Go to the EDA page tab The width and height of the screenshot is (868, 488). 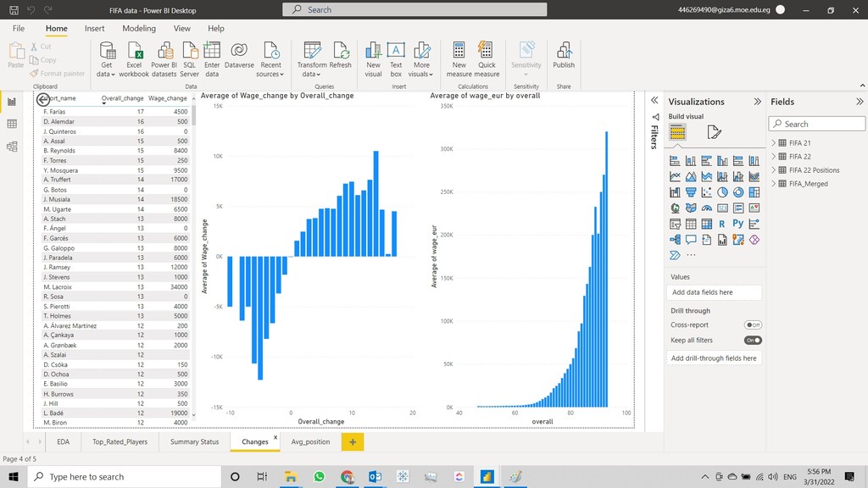tap(63, 441)
